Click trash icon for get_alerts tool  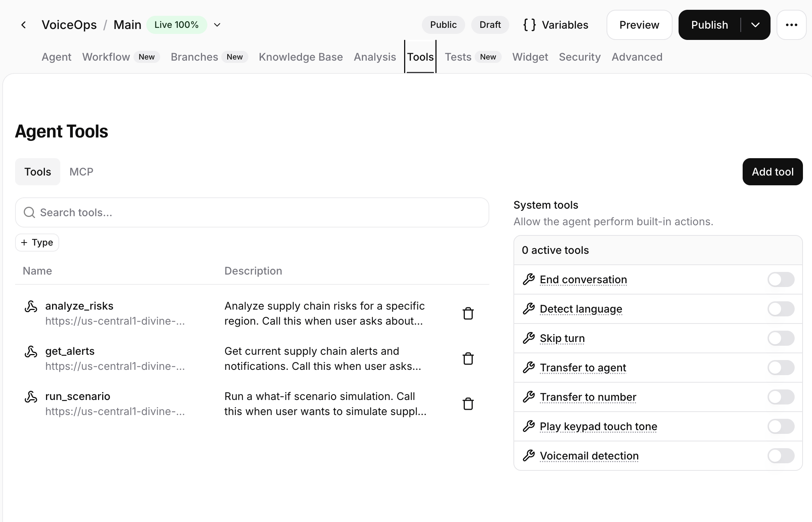(x=468, y=359)
